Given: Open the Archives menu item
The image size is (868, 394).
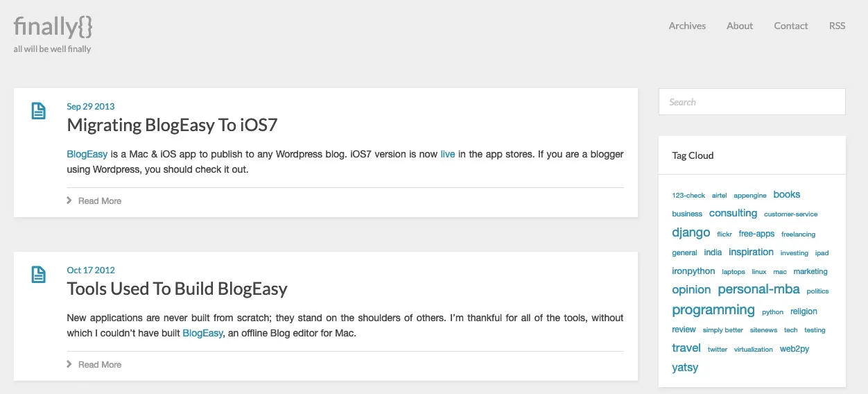Looking at the screenshot, I should tap(687, 26).
